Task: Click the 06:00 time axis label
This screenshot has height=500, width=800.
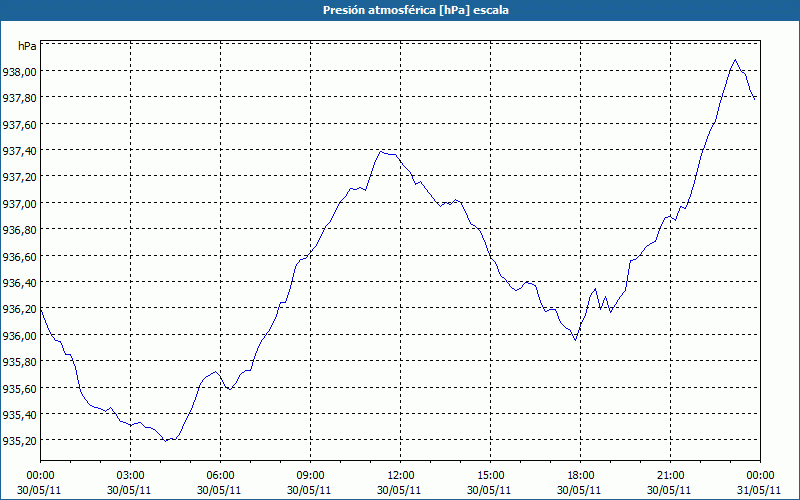Action: (x=220, y=476)
